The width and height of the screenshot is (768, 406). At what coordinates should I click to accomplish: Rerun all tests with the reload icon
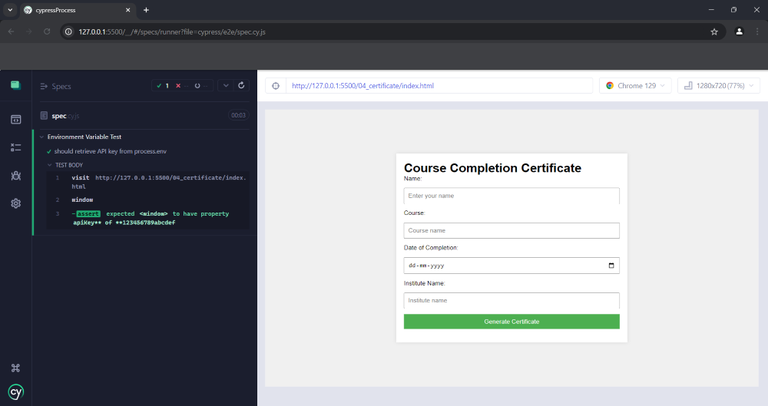[x=241, y=86]
